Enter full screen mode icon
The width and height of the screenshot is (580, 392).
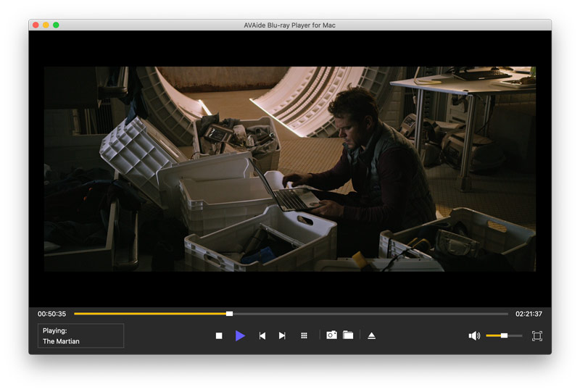(537, 335)
